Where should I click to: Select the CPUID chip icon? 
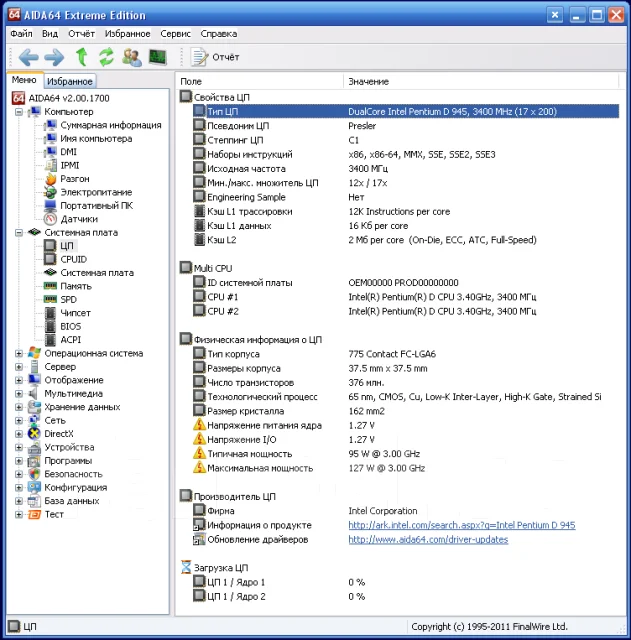pyautogui.click(x=50, y=259)
